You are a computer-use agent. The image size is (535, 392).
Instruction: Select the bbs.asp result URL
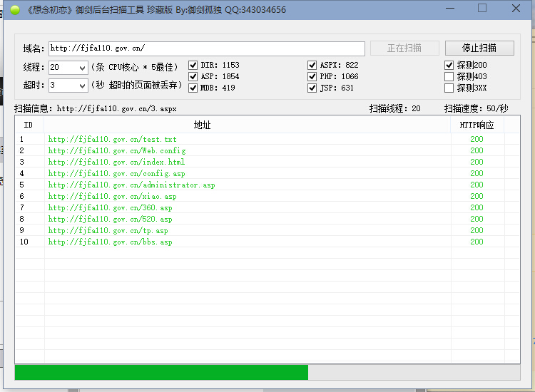(x=110, y=242)
